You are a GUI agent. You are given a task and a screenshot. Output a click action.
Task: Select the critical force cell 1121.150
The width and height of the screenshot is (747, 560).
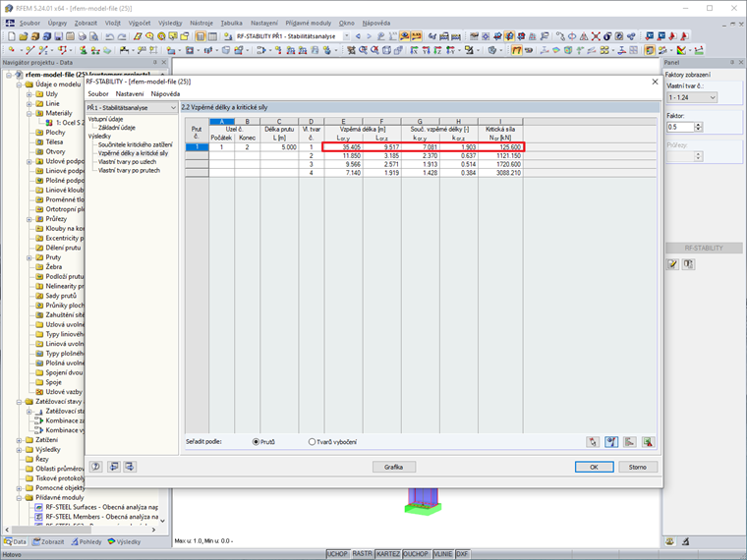tap(500, 155)
